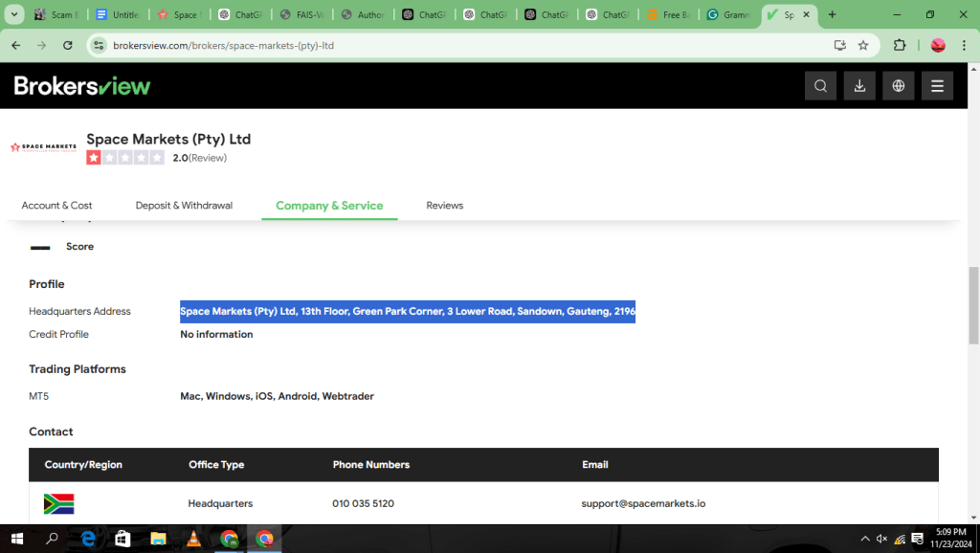The image size is (980, 553).
Task: Click the active Chrome taskbar icon
Action: click(264, 539)
